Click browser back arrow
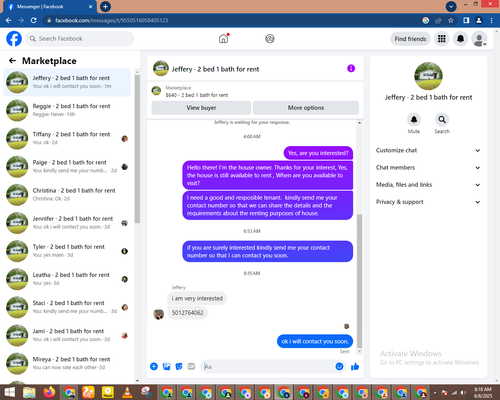 coord(9,20)
